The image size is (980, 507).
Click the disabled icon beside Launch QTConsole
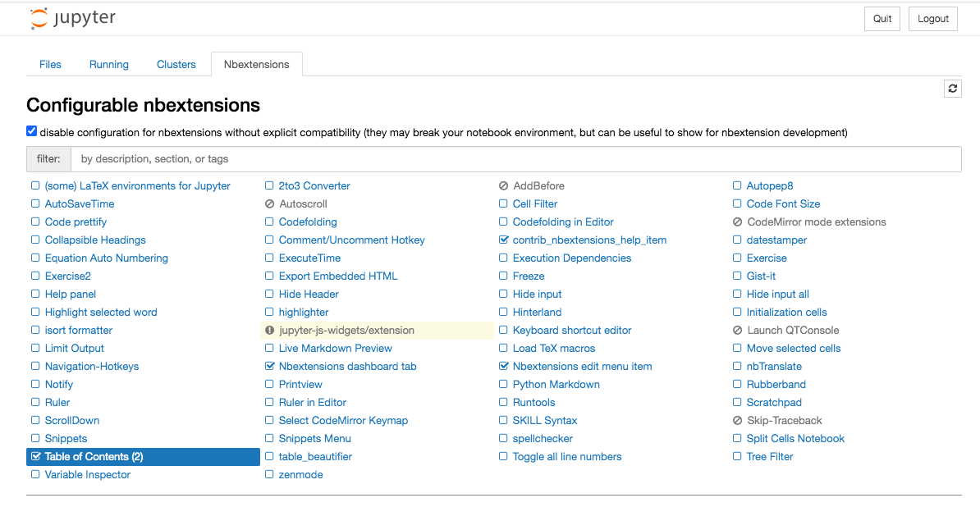click(x=737, y=330)
